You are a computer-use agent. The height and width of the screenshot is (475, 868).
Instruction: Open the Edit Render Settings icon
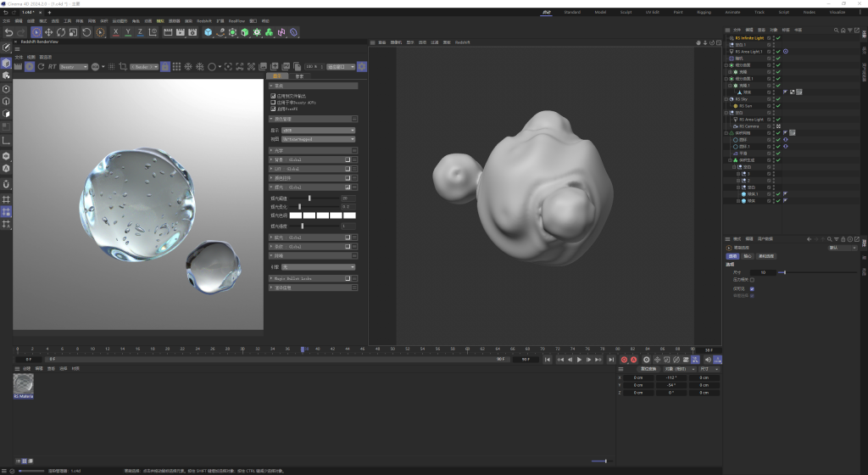pos(192,33)
